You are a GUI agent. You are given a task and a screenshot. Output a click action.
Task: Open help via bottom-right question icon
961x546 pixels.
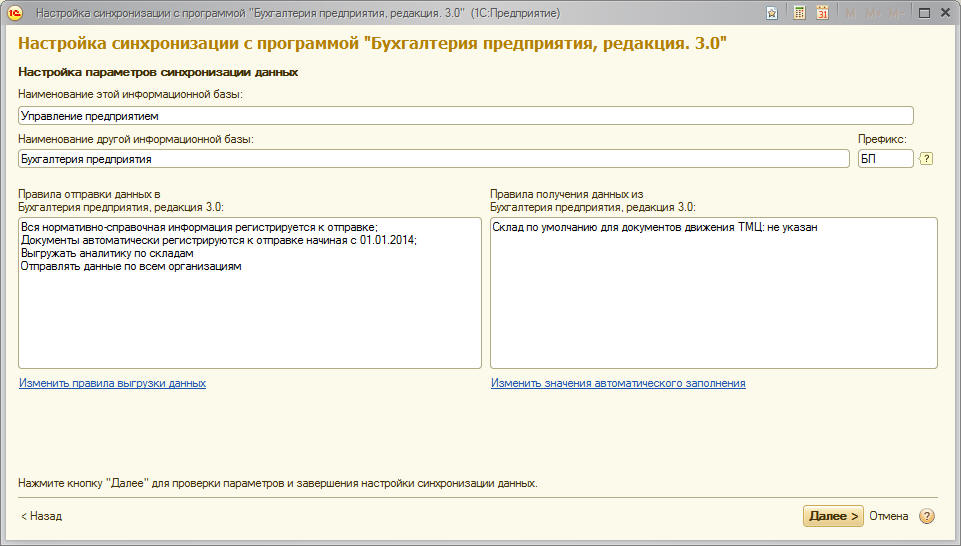(x=927, y=516)
